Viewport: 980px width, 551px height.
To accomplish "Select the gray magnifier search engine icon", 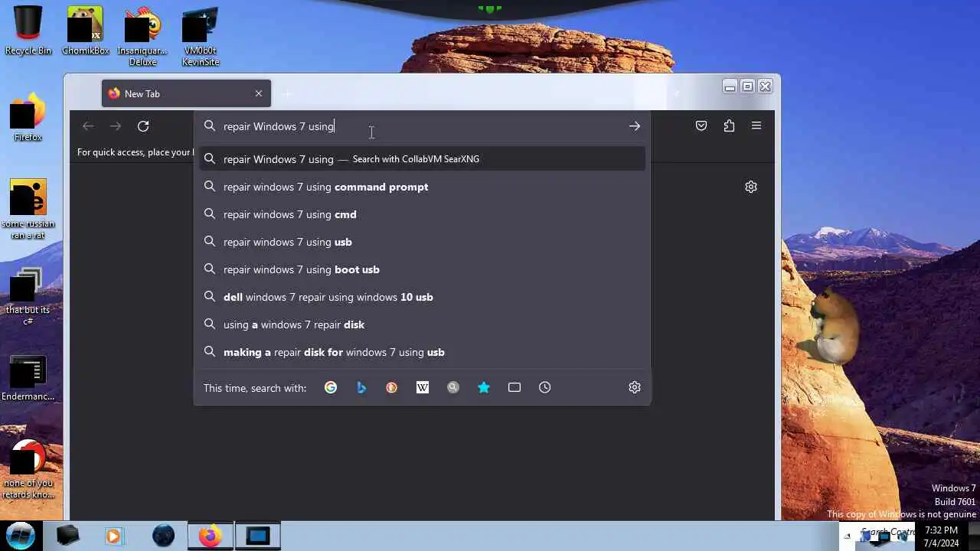I will (453, 387).
